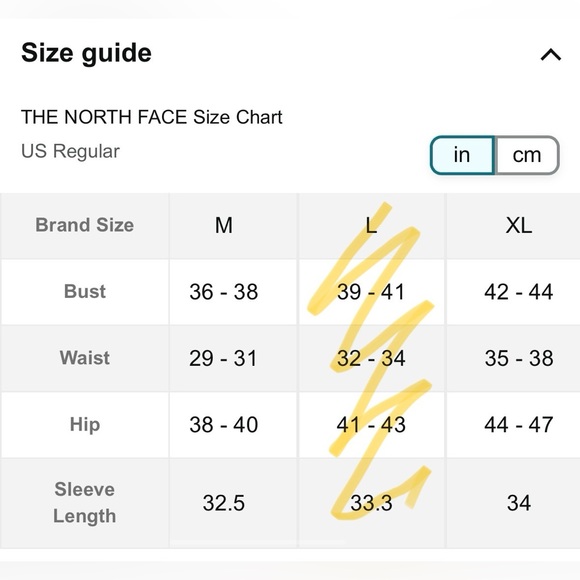Collapse the Size guide section chevron
This screenshot has width=580, height=580.
click(x=551, y=55)
